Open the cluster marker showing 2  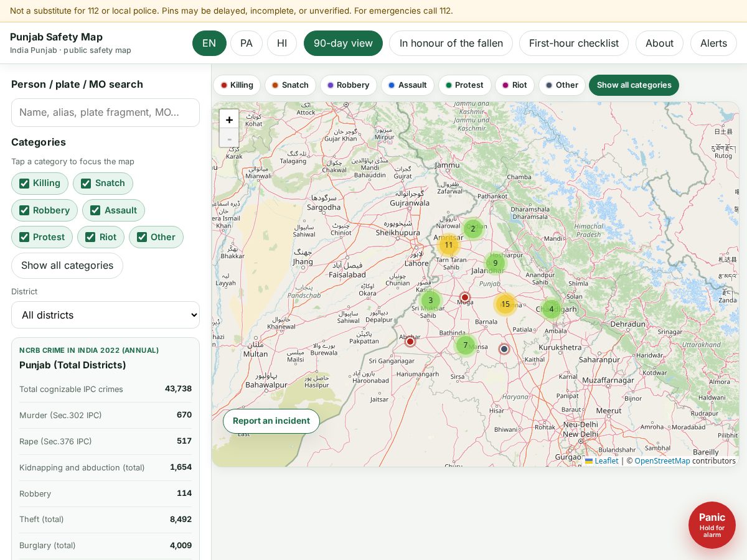pyautogui.click(x=472, y=229)
